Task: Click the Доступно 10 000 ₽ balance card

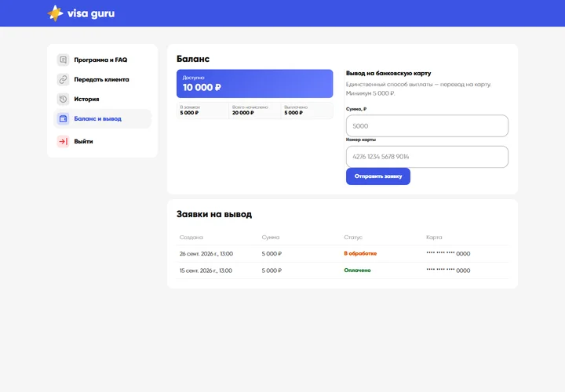Action: tap(255, 84)
